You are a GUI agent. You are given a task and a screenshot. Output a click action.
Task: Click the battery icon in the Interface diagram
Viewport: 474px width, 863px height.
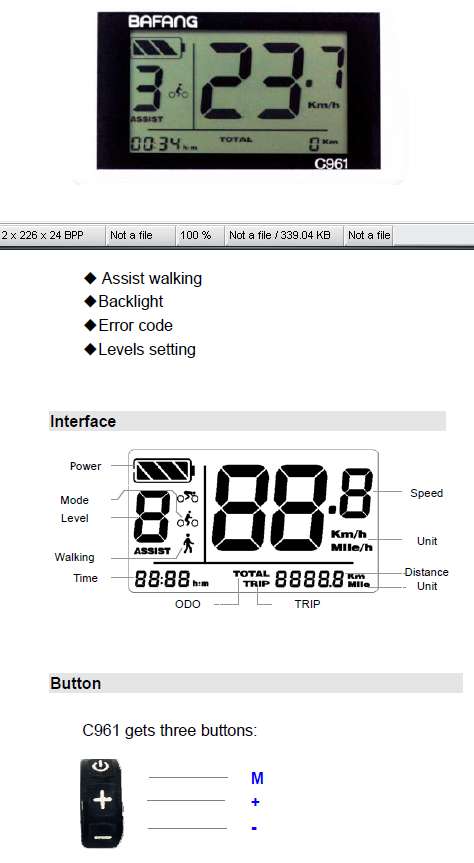(164, 472)
